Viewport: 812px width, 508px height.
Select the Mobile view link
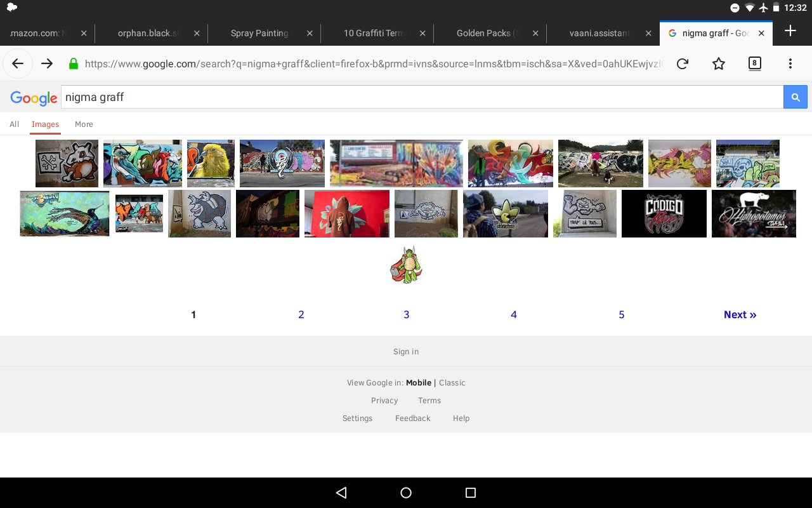[419, 383]
